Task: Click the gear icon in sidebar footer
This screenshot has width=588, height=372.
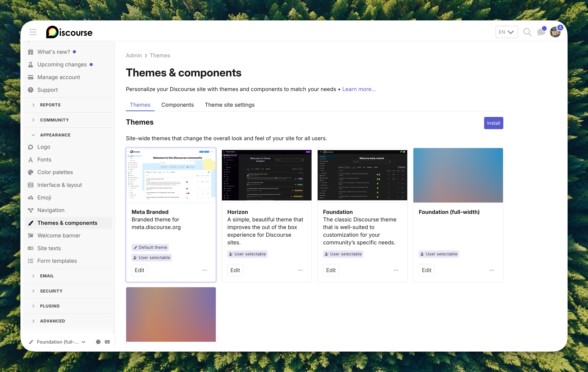Action: 98,342
